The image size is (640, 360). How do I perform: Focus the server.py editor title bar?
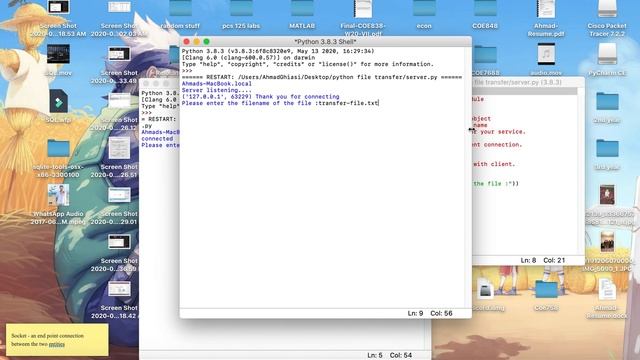point(528,82)
